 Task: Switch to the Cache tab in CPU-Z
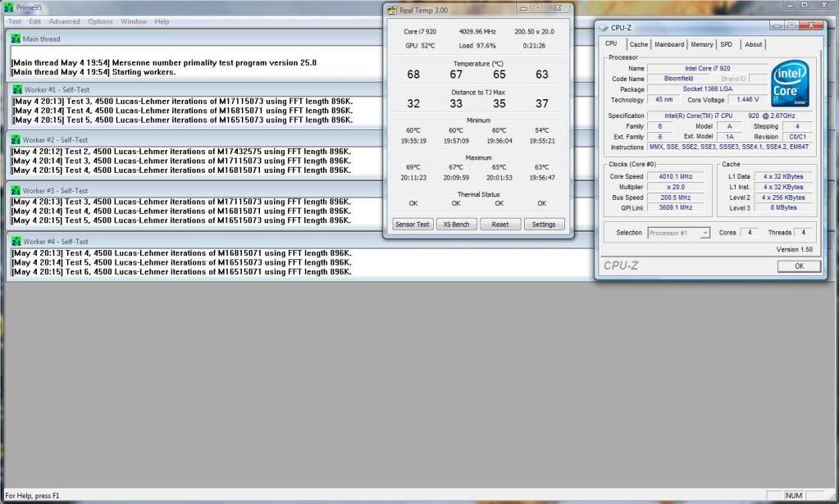[x=638, y=44]
